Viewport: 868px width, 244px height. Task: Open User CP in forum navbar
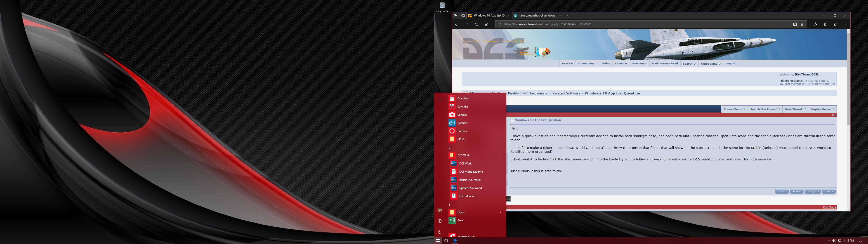pyautogui.click(x=567, y=63)
